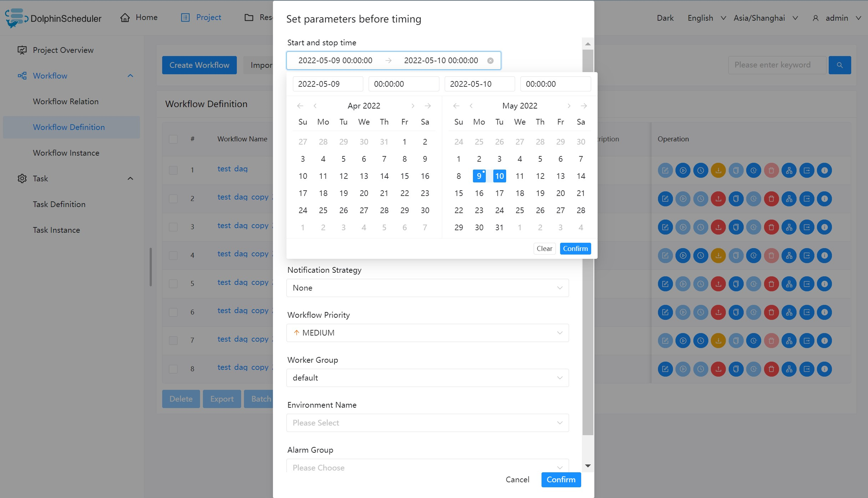Select May 31 in the calendar
The width and height of the screenshot is (868, 498).
[x=499, y=227]
